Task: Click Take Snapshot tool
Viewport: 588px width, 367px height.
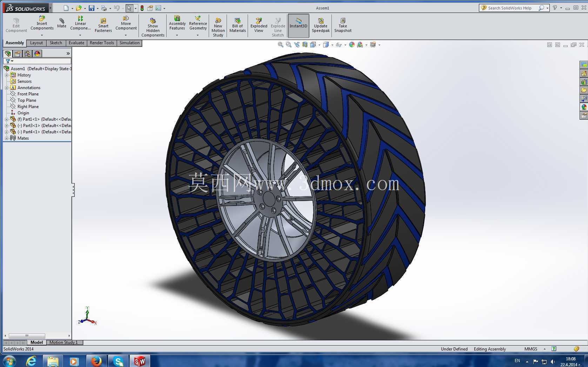Action: (343, 25)
